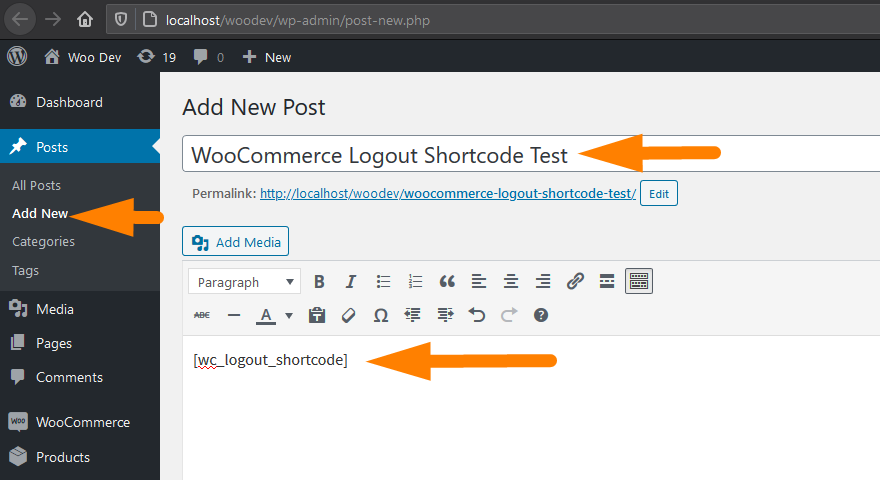Open Categories under Posts

[43, 241]
